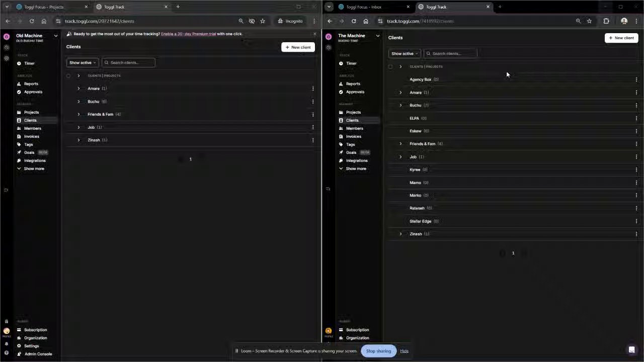Select the Rateneh client row
This screenshot has width=644, height=362.
pos(513,208)
